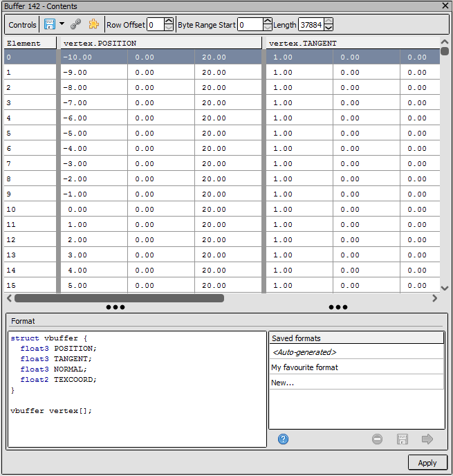This screenshot has height=476, width=453.
Task: Click the 3.00 position cell in row 13
Action: (x=94, y=255)
